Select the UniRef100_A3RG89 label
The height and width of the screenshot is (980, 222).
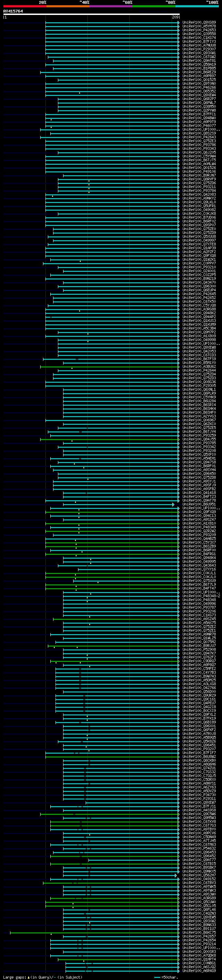coord(199,898)
